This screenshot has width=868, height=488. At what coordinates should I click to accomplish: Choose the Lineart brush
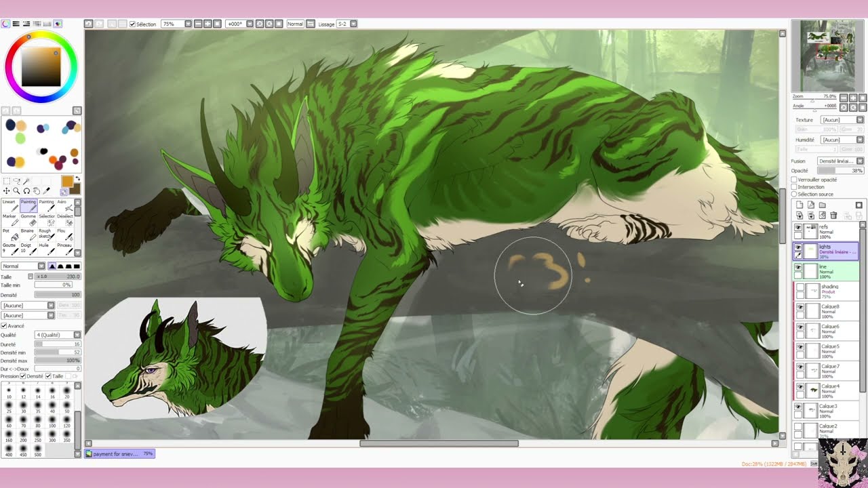tap(10, 206)
